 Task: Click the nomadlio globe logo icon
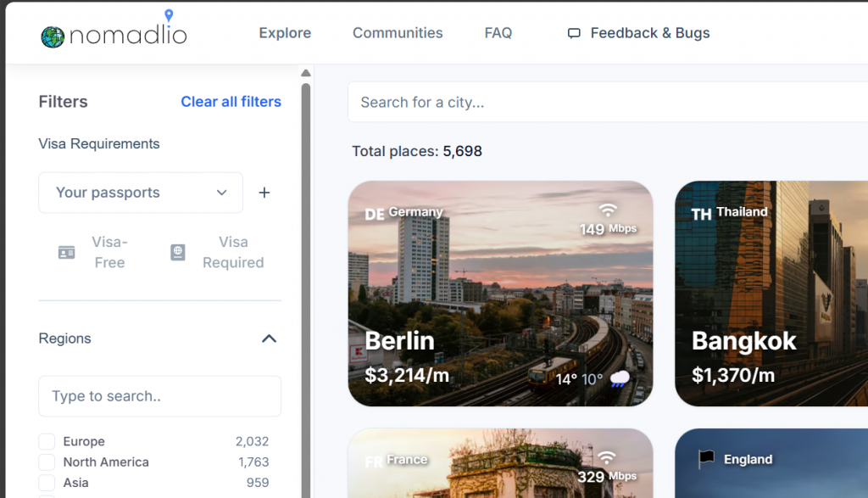point(53,37)
